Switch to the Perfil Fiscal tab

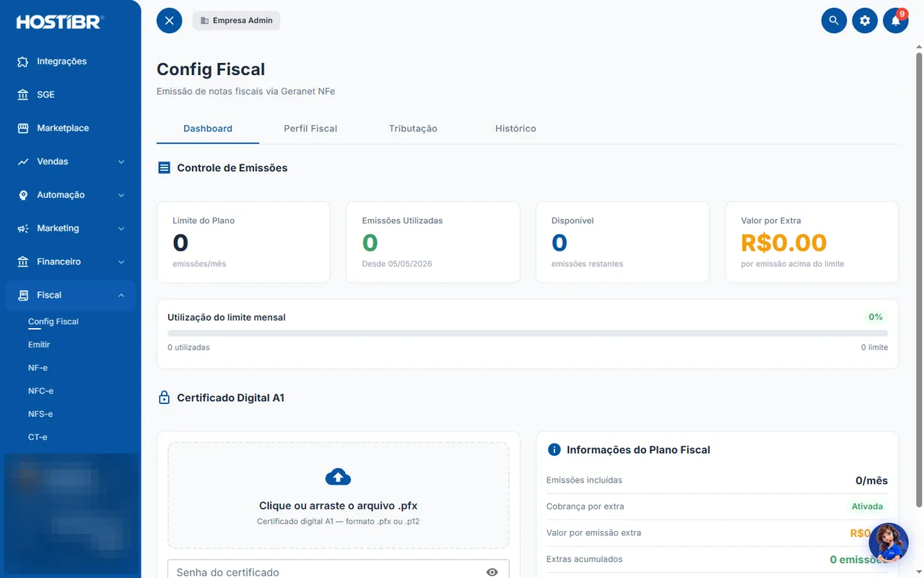[x=310, y=129]
